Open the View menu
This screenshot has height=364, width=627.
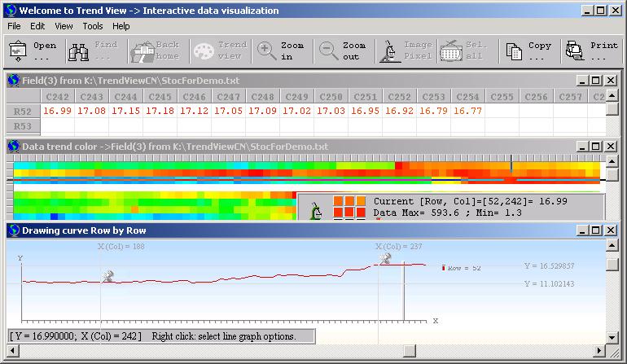click(64, 26)
